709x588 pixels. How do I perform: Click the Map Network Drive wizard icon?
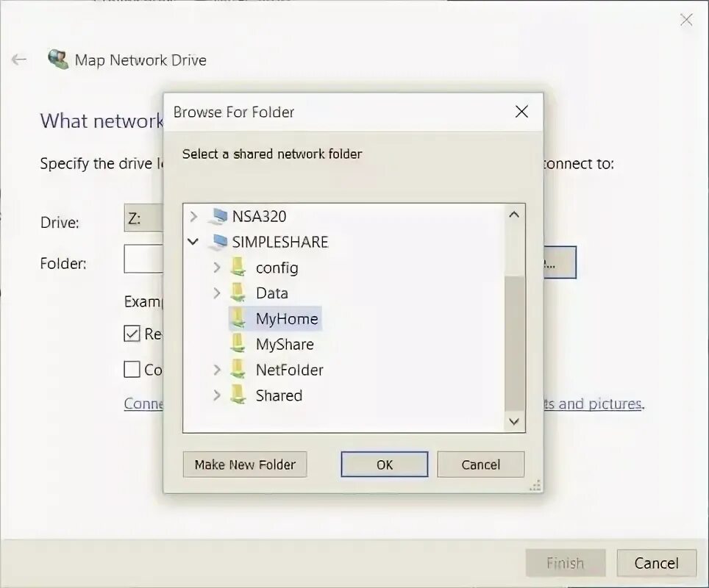[58, 60]
